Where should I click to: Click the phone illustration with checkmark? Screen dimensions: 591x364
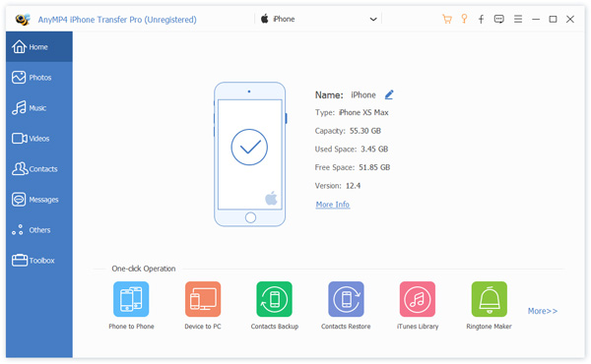click(249, 154)
